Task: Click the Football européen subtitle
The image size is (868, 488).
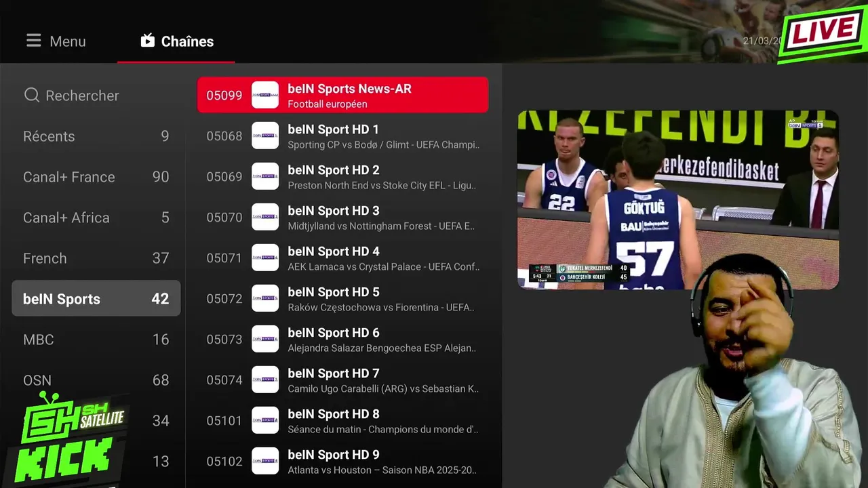Action: [328, 104]
